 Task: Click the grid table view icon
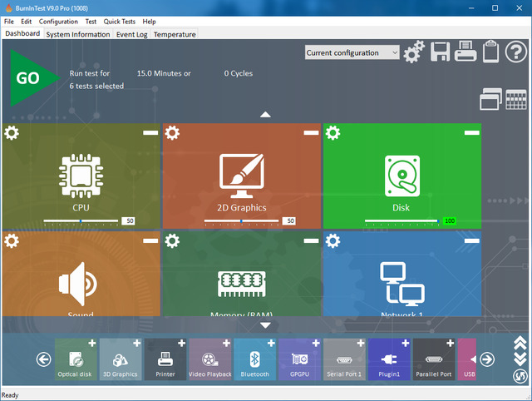tap(516, 99)
